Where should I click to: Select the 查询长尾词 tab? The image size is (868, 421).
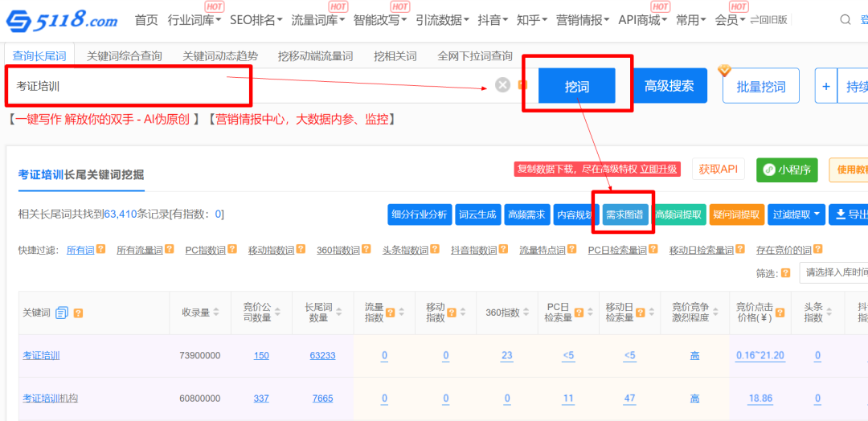click(x=39, y=56)
